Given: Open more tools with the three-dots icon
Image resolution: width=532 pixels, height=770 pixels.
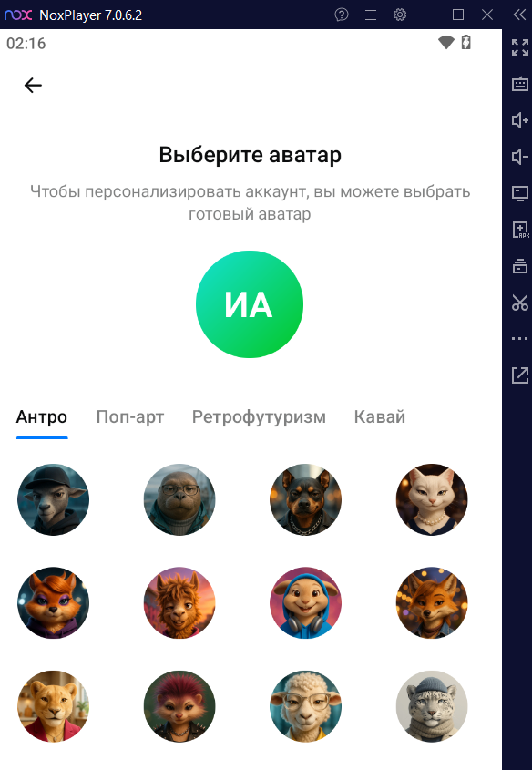Looking at the screenshot, I should tap(520, 338).
